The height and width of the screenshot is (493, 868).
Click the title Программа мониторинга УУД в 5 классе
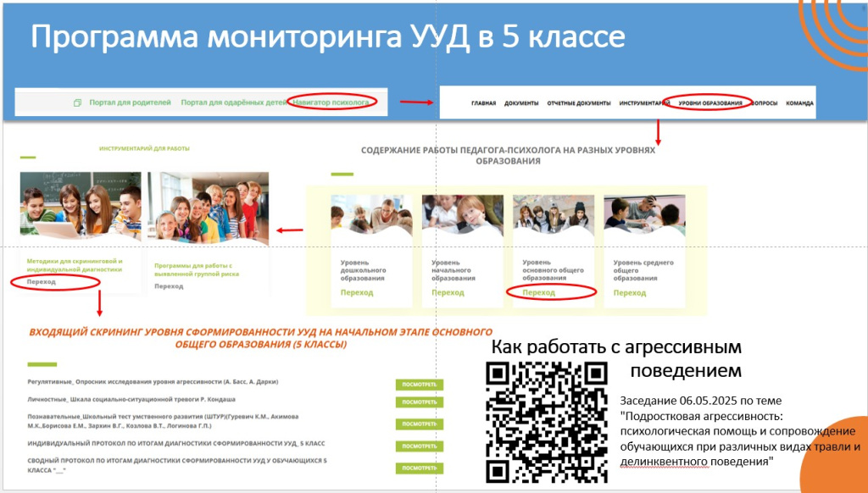(328, 37)
